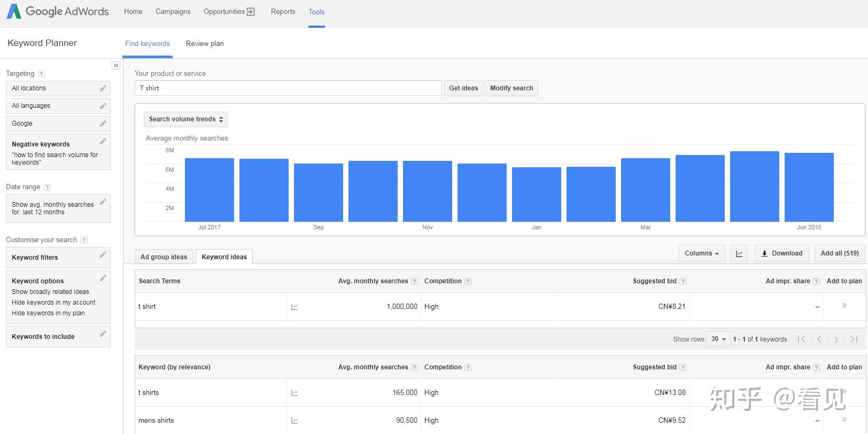Go to first page of results
This screenshot has width=868, height=434.
point(801,339)
